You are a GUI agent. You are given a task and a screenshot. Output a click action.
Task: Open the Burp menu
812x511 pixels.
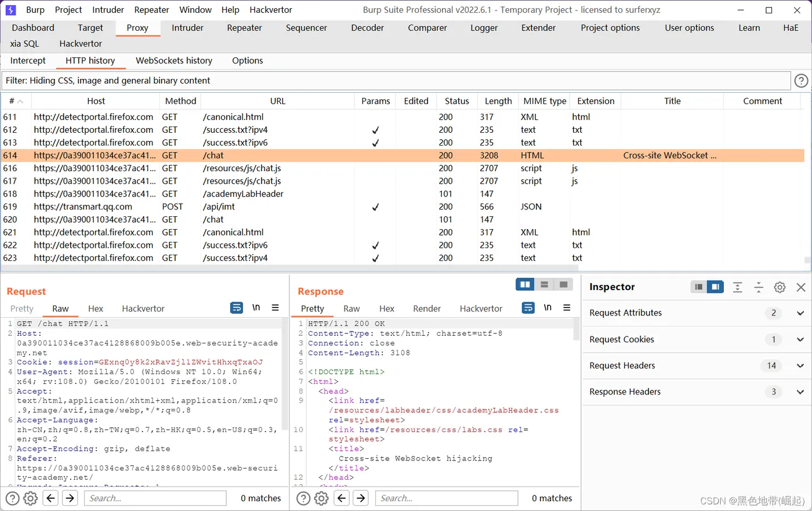pyautogui.click(x=35, y=10)
